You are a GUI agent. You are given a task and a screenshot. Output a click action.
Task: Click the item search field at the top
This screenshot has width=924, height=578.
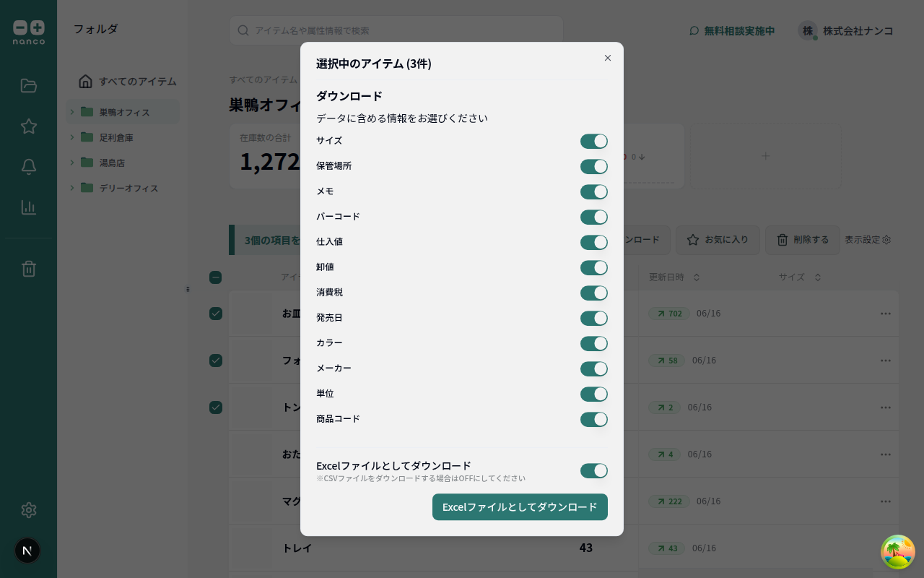396,30
